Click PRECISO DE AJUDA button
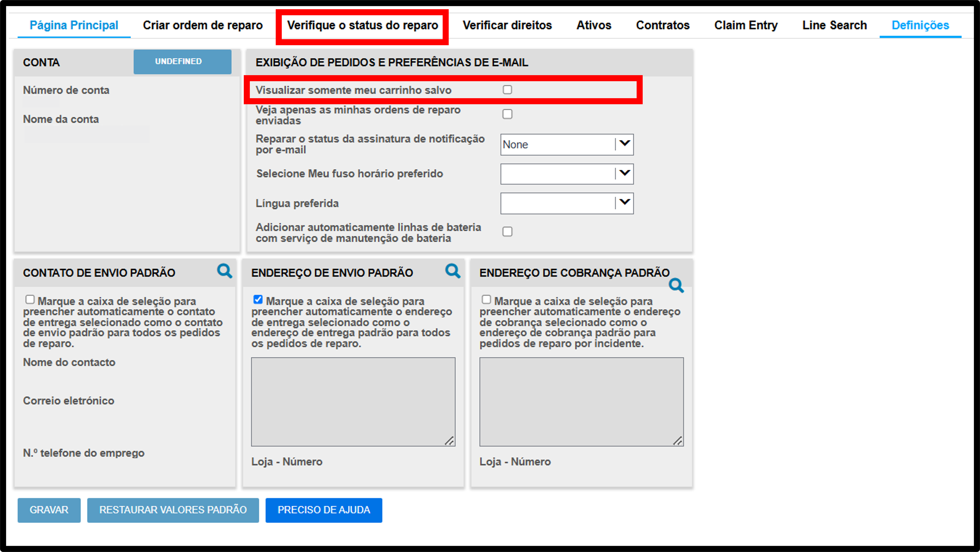This screenshot has height=552, width=980. [x=324, y=510]
